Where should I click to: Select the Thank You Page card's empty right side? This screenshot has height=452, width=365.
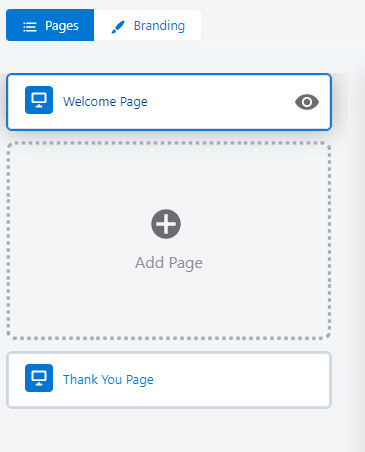point(242,380)
